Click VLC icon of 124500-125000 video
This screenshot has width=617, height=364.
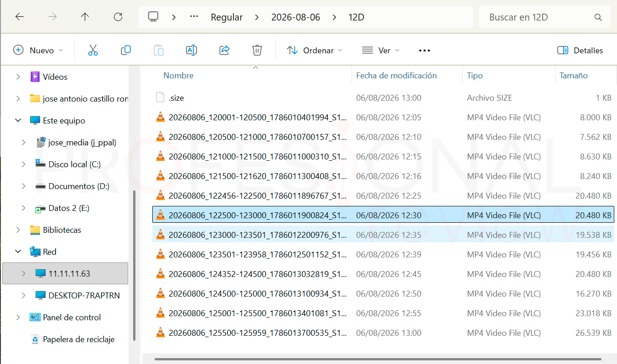tap(160, 293)
